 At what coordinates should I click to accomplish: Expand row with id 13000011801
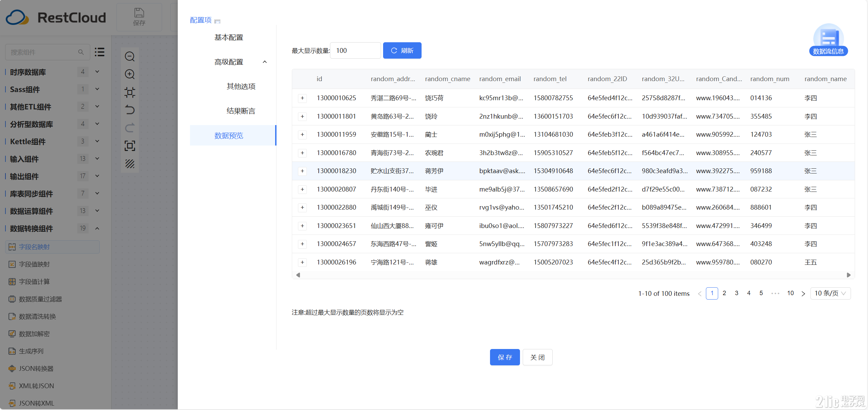coord(302,117)
